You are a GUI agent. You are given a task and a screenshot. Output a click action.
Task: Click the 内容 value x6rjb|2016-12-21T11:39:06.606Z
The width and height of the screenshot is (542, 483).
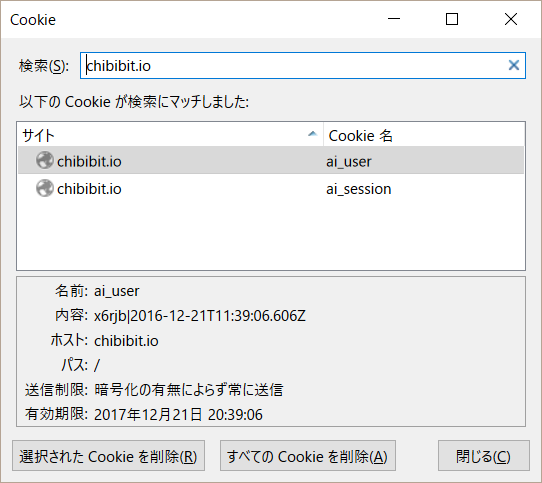point(200,316)
